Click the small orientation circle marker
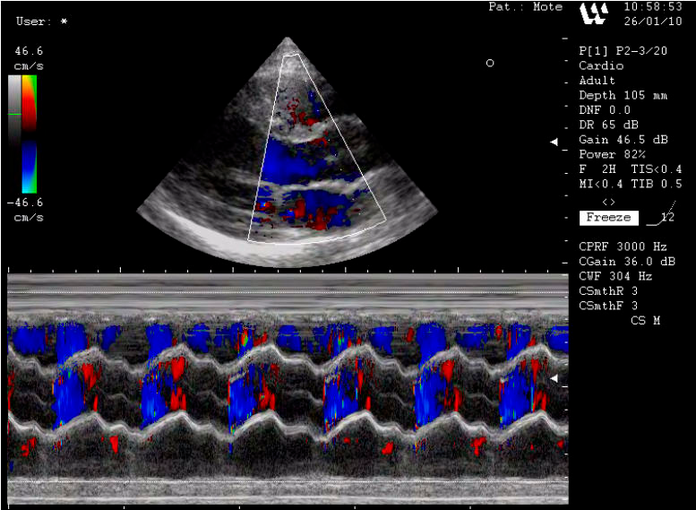The image size is (696, 510). click(490, 63)
